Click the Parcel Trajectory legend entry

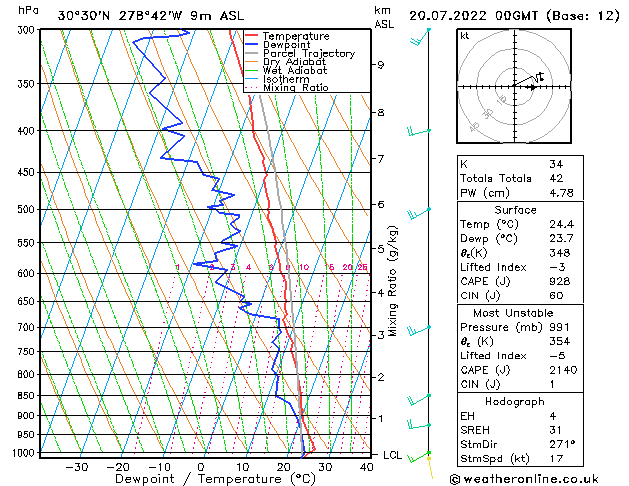coord(308,54)
